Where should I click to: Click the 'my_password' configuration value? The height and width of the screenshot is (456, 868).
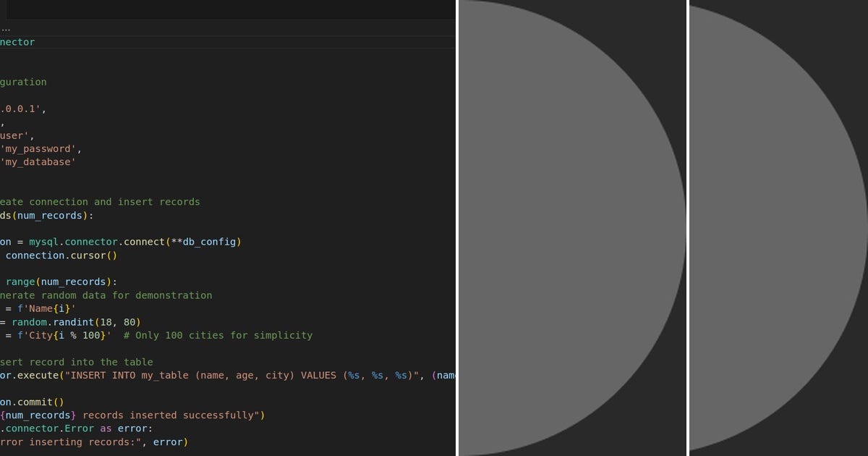click(40, 148)
